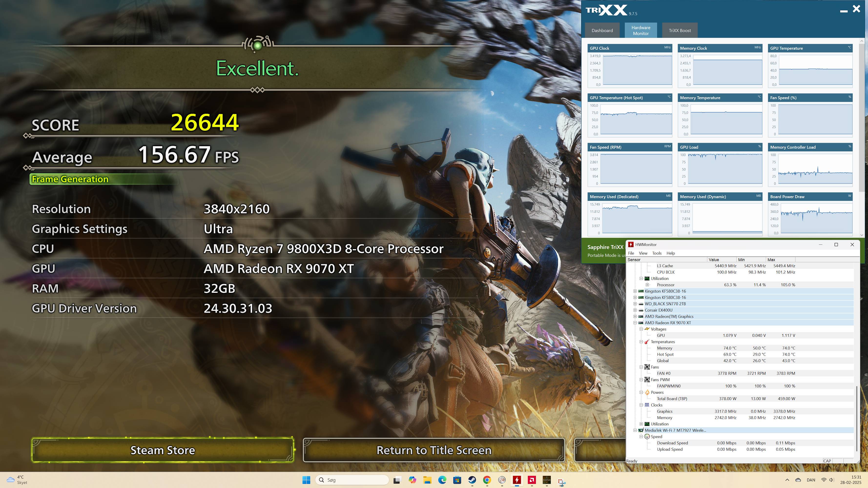Open AMD Software from taskbar
Screen dimensions: 868x488
(532, 480)
